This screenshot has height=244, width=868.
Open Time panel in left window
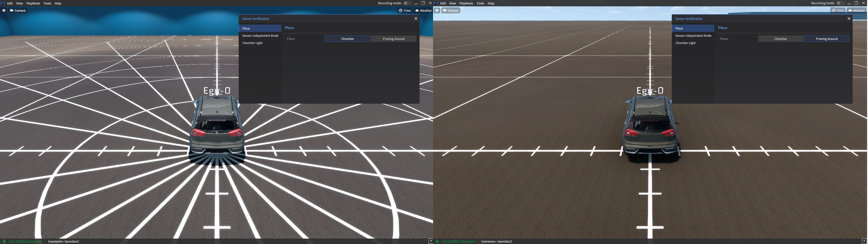click(x=405, y=10)
